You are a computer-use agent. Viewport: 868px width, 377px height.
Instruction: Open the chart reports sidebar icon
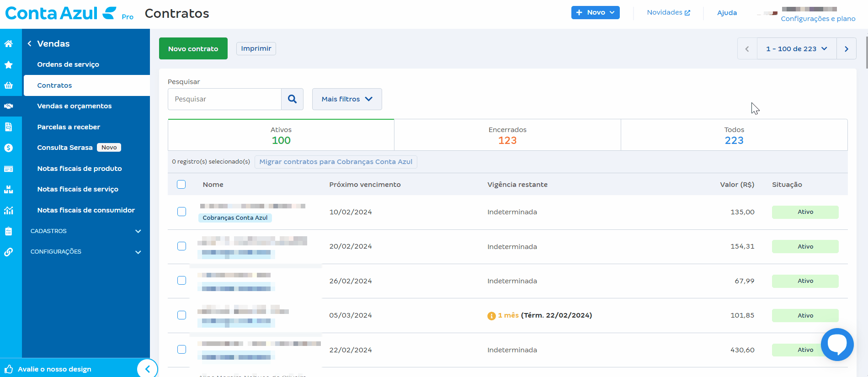click(9, 211)
